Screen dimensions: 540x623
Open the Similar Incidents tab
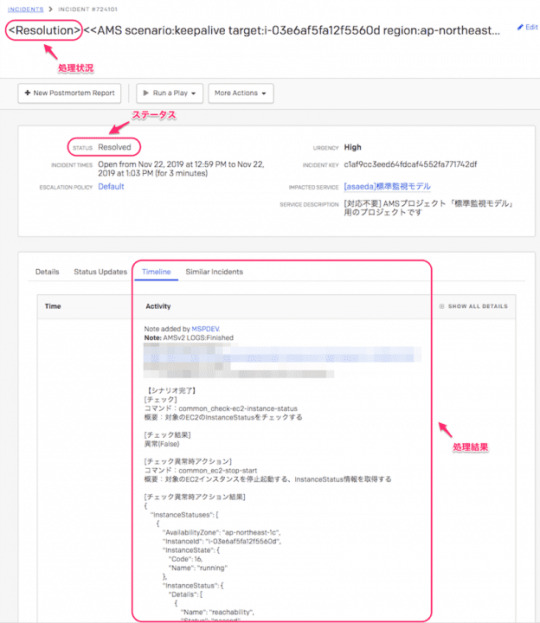coord(214,272)
